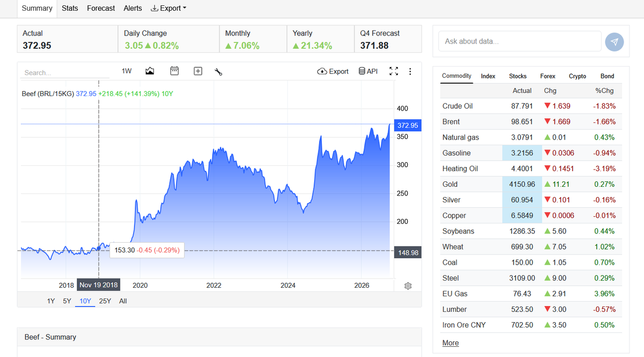
Task: Select the Index market tab
Action: click(488, 76)
